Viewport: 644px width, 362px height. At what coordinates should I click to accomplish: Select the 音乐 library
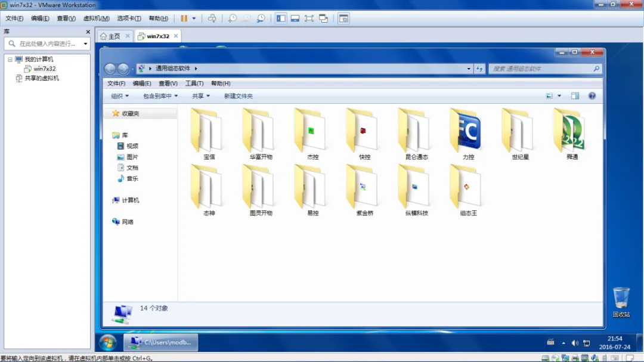pos(128,178)
